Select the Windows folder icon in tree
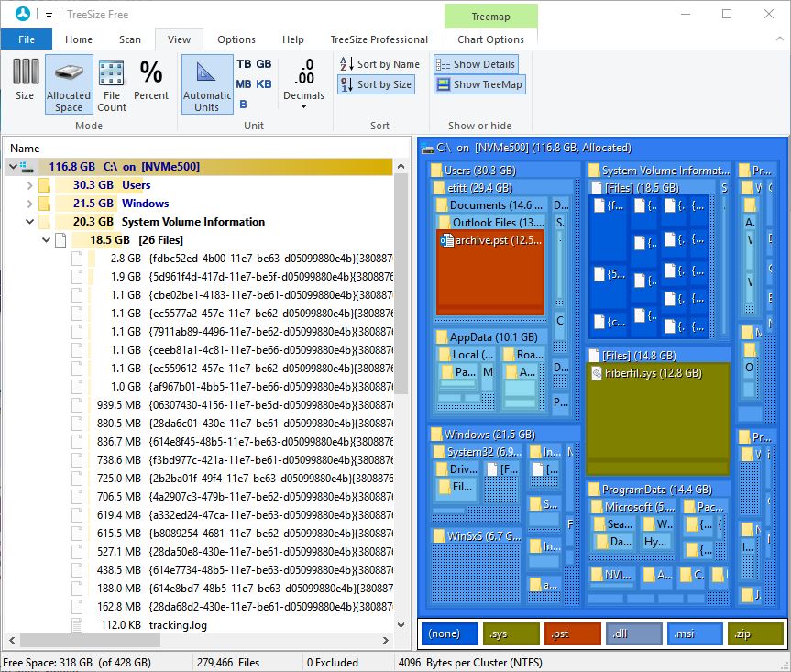Image resolution: width=791 pixels, height=672 pixels. pyautogui.click(x=44, y=204)
